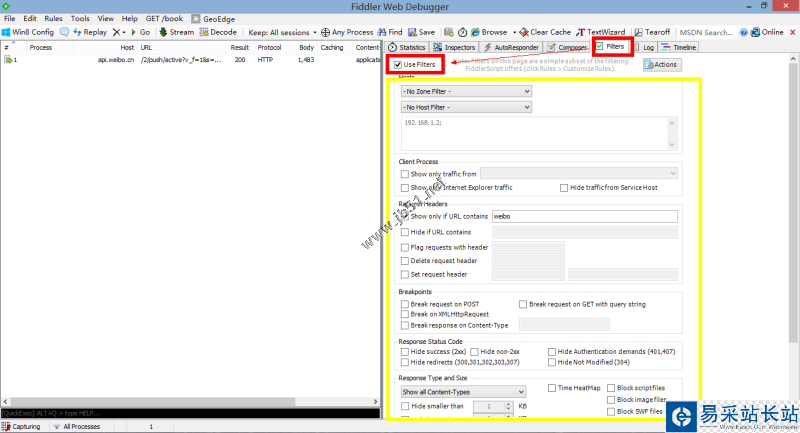The image size is (800, 433).
Task: Switch to the Statistics tab
Action: [x=407, y=47]
